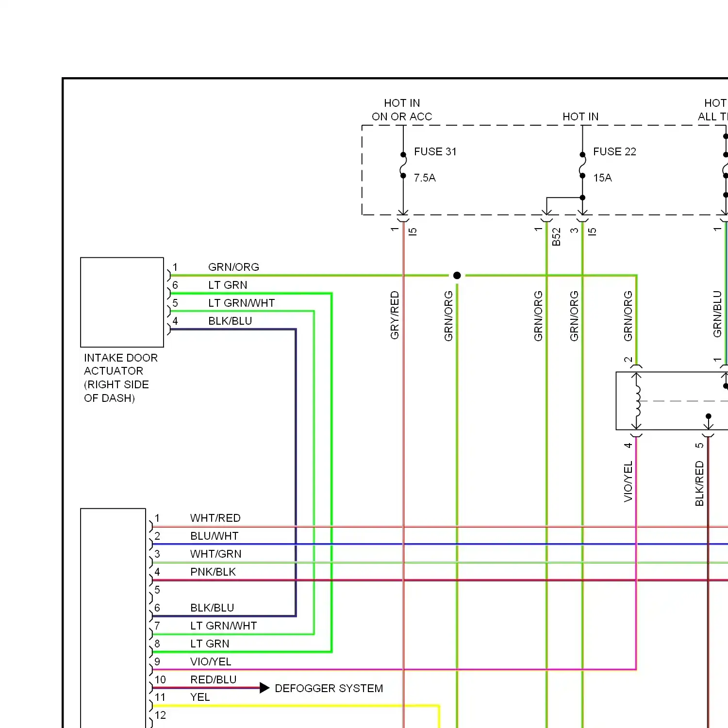This screenshot has width=728, height=728.
Task: Click the BLK/BLU label at actuator pin 4
Action: click(230, 321)
